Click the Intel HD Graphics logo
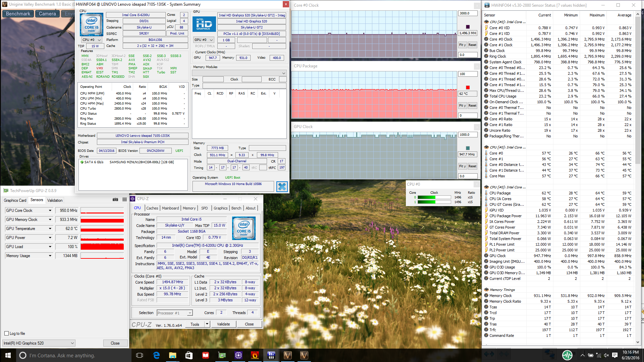 (204, 24)
